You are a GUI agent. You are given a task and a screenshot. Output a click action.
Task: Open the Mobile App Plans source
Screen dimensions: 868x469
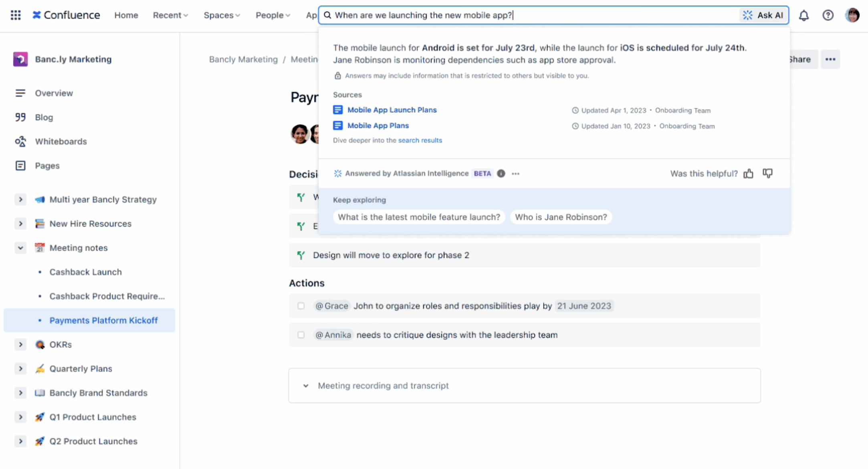click(x=378, y=125)
